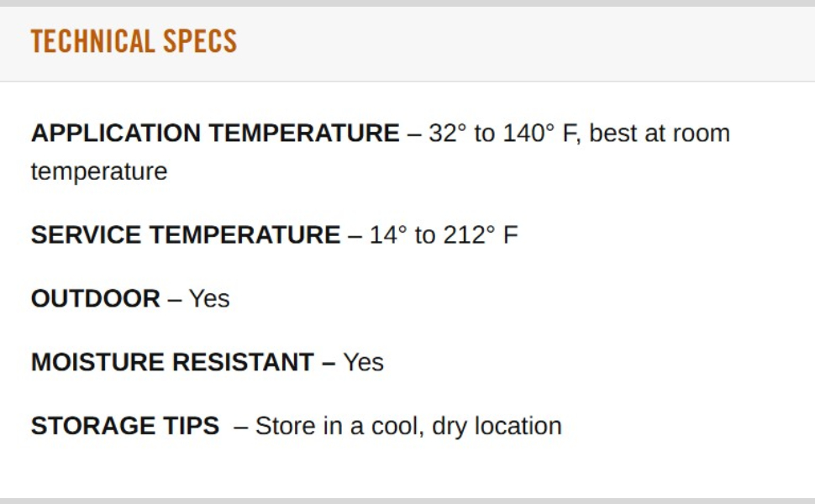The width and height of the screenshot is (815, 504).
Task: Select the STORAGE TIPS label
Action: (125, 426)
